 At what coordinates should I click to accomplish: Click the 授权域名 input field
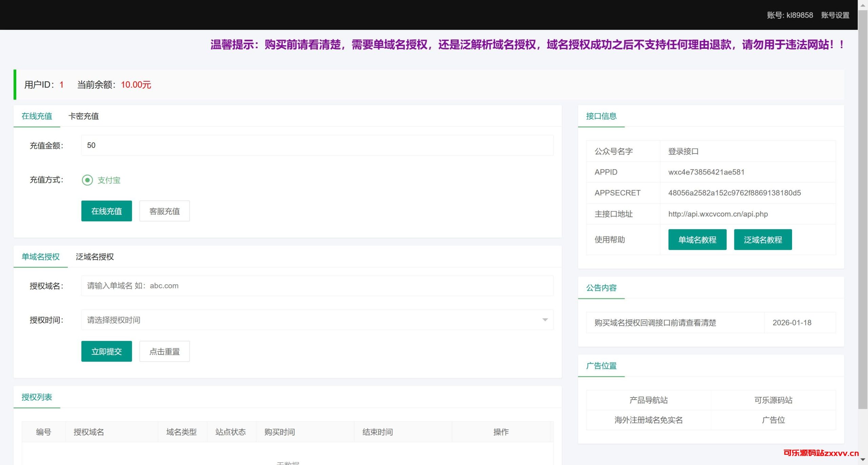[317, 286]
